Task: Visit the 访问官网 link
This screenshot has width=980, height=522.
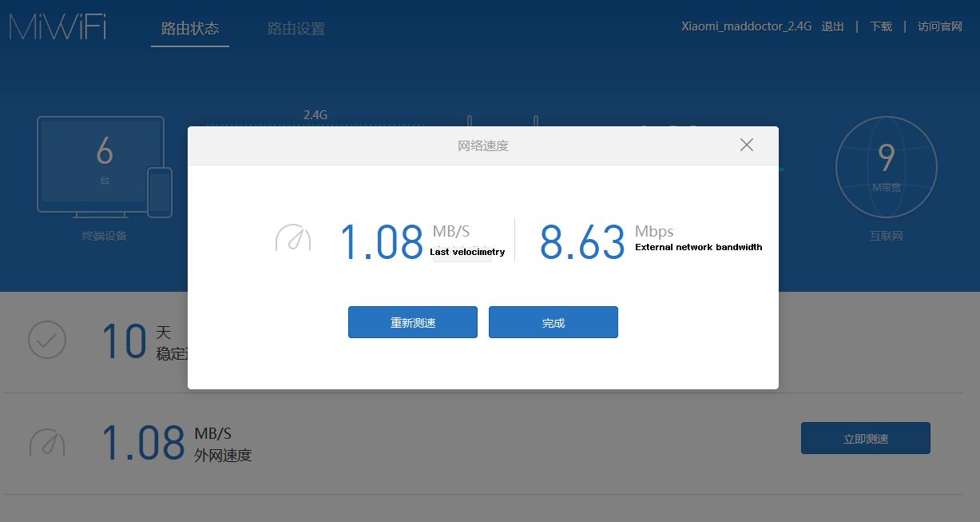Action: (939, 26)
